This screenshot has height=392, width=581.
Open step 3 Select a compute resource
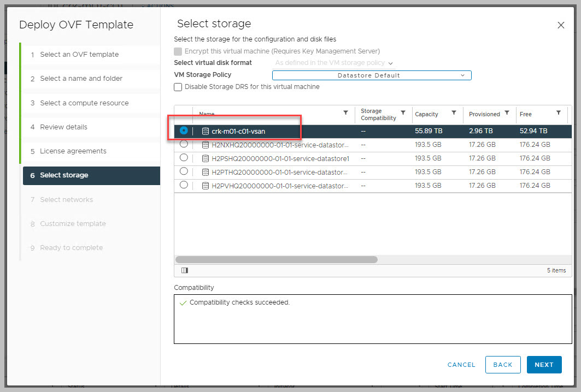(x=84, y=103)
